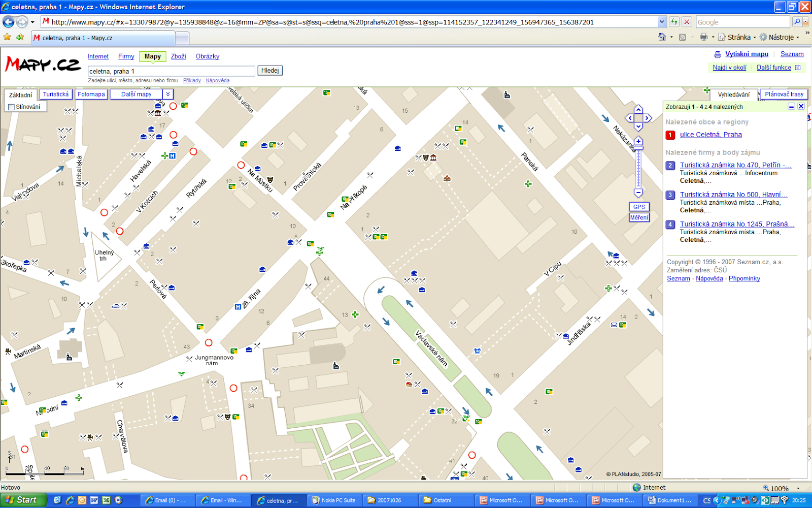The height and width of the screenshot is (508, 812).
Task: Close the search results panel
Action: (801, 106)
